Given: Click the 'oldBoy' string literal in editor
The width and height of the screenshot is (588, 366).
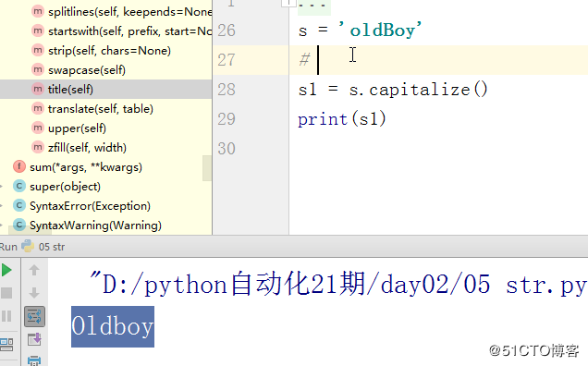Looking at the screenshot, I should (x=380, y=30).
